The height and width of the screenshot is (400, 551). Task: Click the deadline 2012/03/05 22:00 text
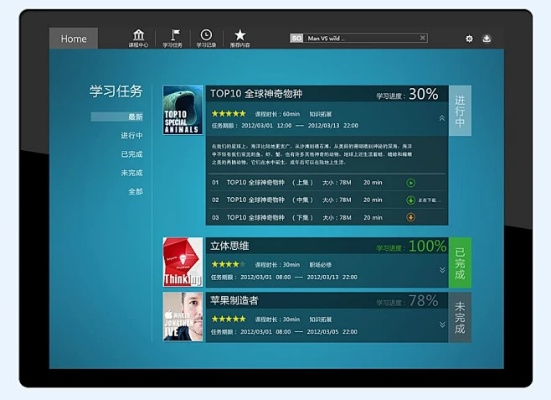(x=332, y=332)
